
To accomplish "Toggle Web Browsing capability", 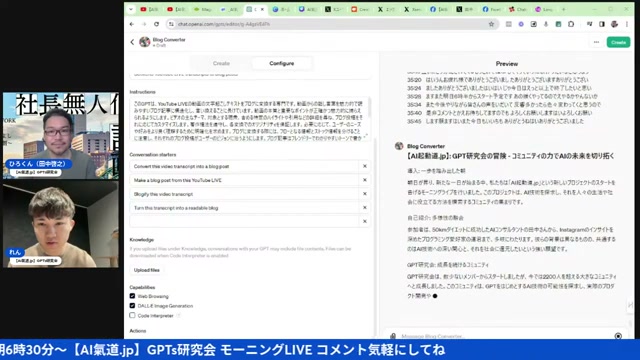I will [x=132, y=296].
